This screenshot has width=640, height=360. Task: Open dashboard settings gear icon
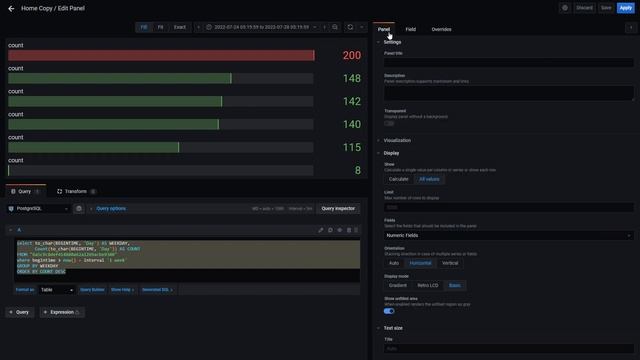coord(565,8)
